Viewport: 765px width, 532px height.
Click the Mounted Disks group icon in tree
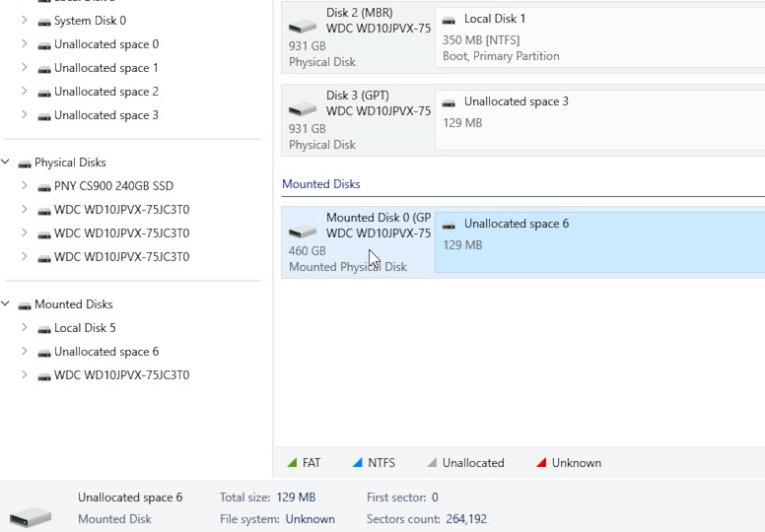click(x=25, y=305)
